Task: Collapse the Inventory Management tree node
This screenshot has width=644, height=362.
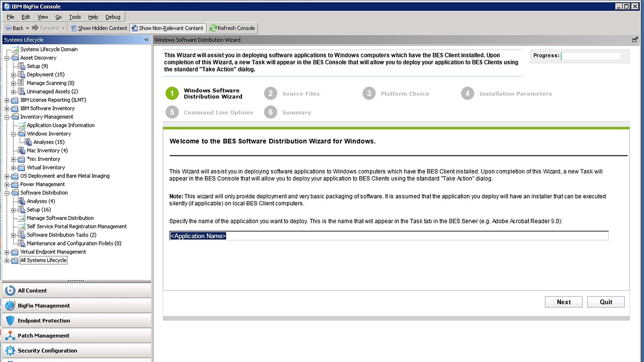Action: click(x=7, y=117)
